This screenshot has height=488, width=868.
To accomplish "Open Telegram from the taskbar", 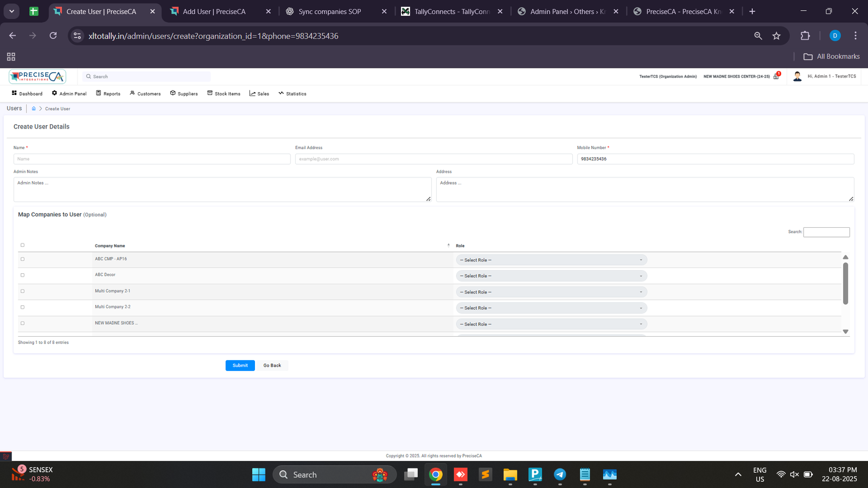I will point(560,474).
